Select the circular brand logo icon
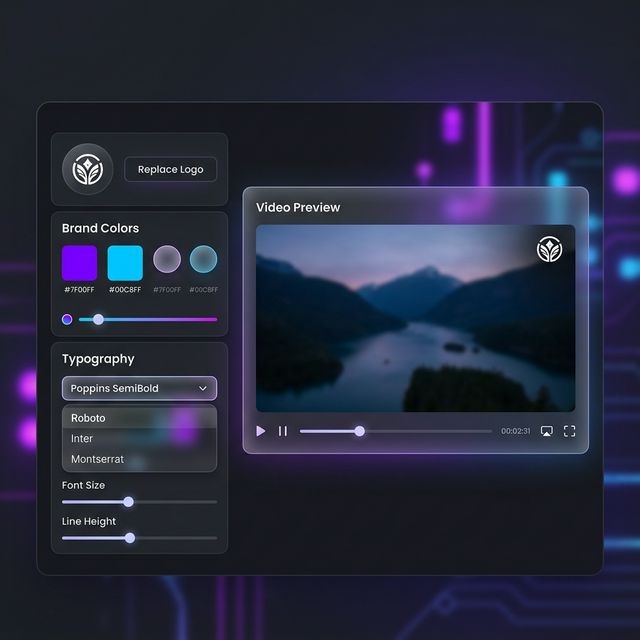 pyautogui.click(x=87, y=169)
